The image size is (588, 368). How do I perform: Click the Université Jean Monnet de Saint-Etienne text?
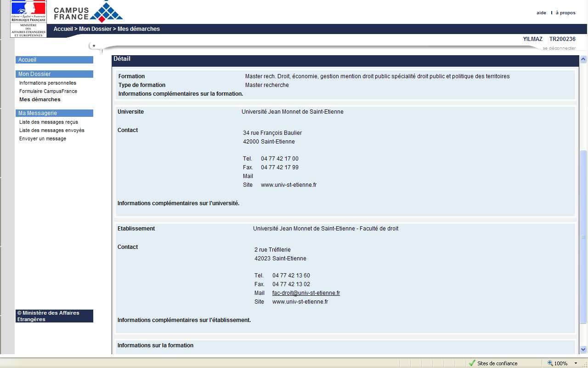[293, 112]
